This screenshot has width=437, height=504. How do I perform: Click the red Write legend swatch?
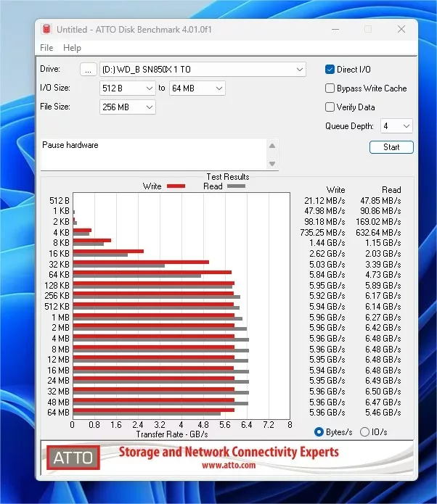click(176, 186)
